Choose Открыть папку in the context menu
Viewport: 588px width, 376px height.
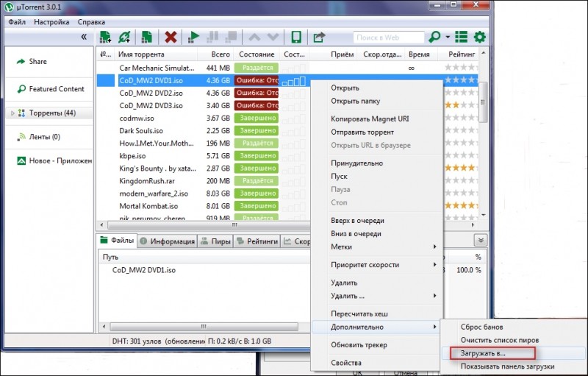coord(355,101)
